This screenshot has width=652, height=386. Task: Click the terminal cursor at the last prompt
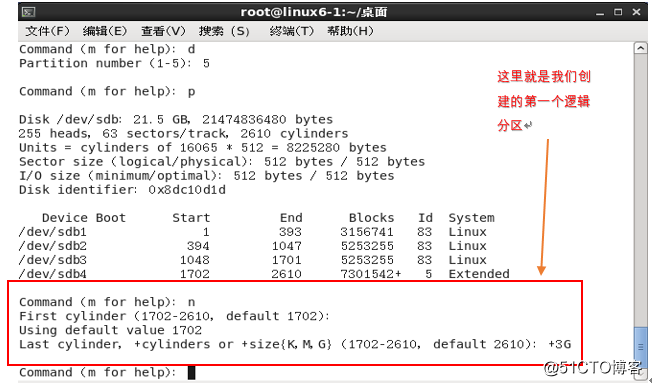191,372
